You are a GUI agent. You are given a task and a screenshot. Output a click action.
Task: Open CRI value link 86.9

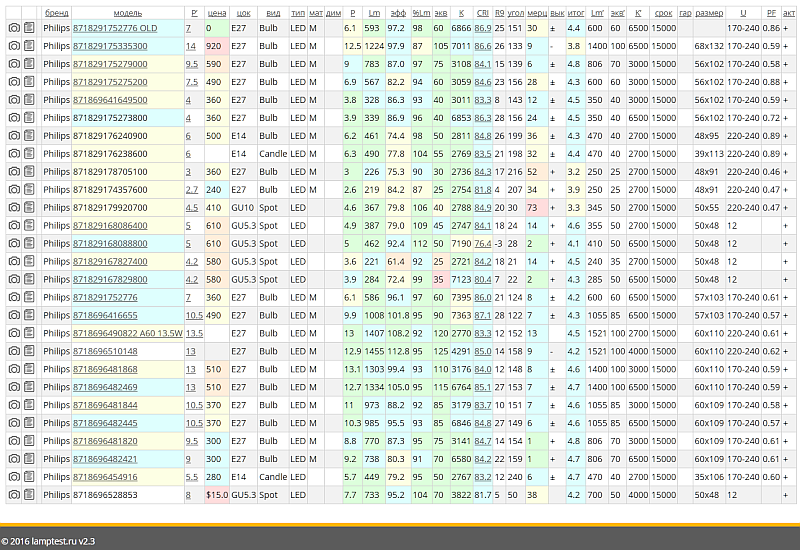point(483,28)
